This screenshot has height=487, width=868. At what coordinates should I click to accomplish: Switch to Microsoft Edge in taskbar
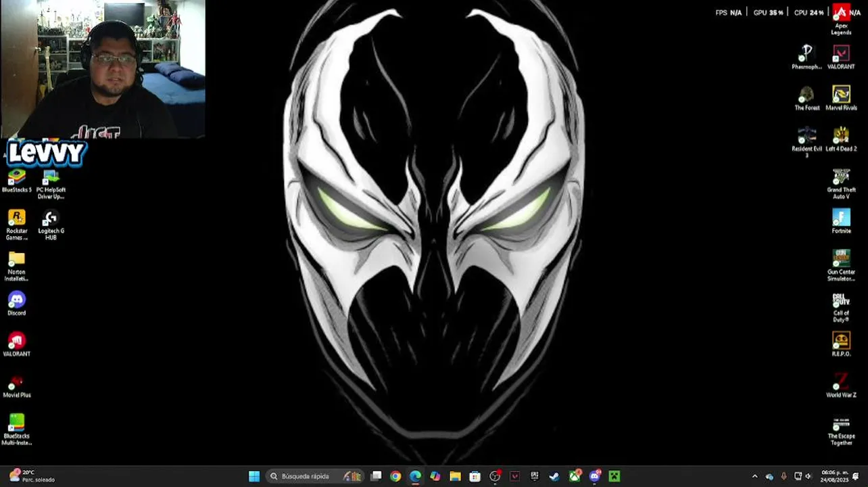[x=415, y=476]
